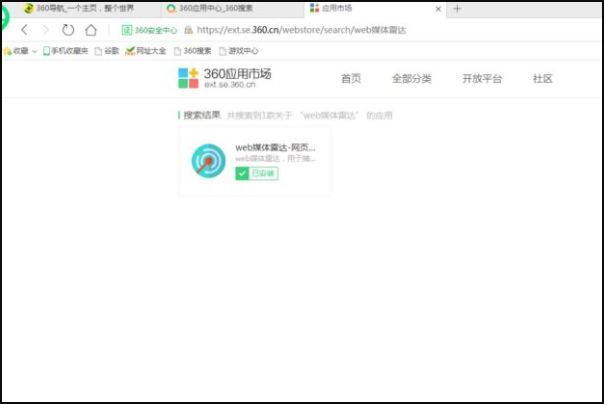
Task: Open the web媒体雷达-网页... app title
Action: 275,148
